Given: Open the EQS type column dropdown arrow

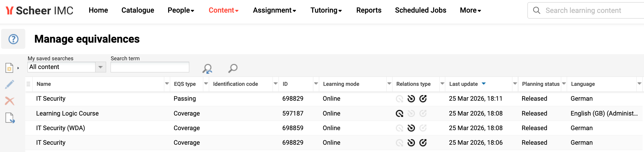Looking at the screenshot, I should (206, 84).
